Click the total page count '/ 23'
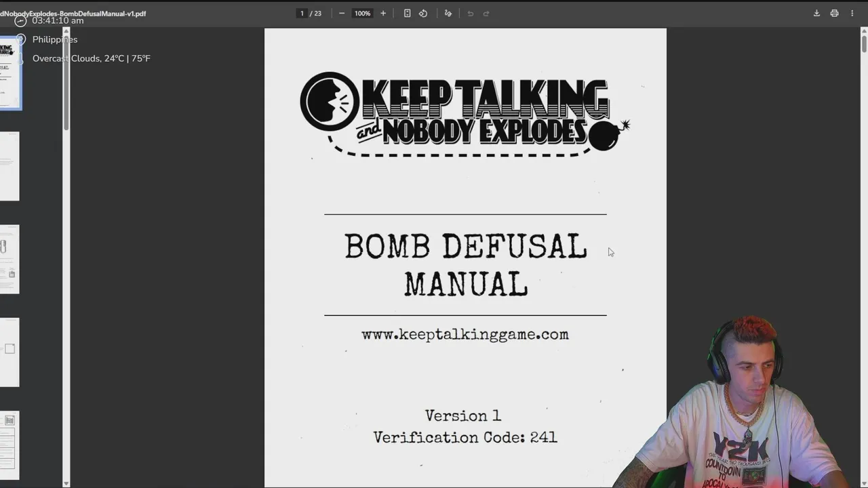Viewport: 868px width, 488px height. [316, 14]
